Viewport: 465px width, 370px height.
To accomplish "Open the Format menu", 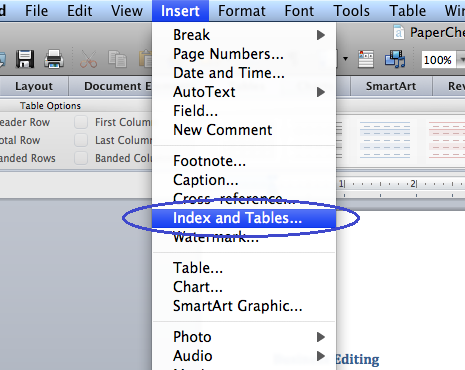I will [x=242, y=11].
